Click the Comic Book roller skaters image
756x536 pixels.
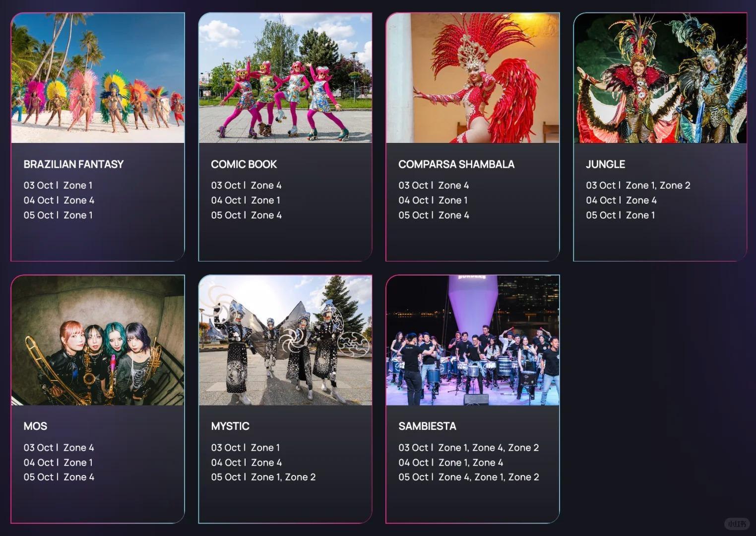(285, 78)
